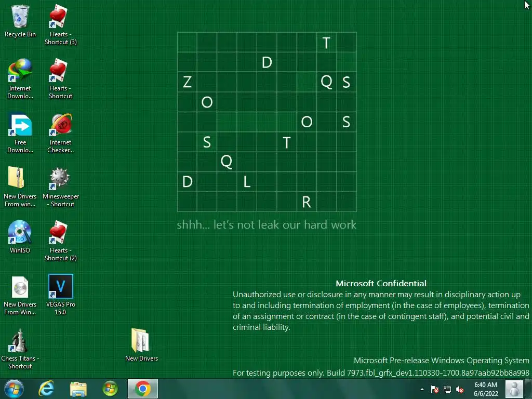Open the Recycle Bin desktop icon
Viewport: 532px width, 399px height.
[20, 21]
